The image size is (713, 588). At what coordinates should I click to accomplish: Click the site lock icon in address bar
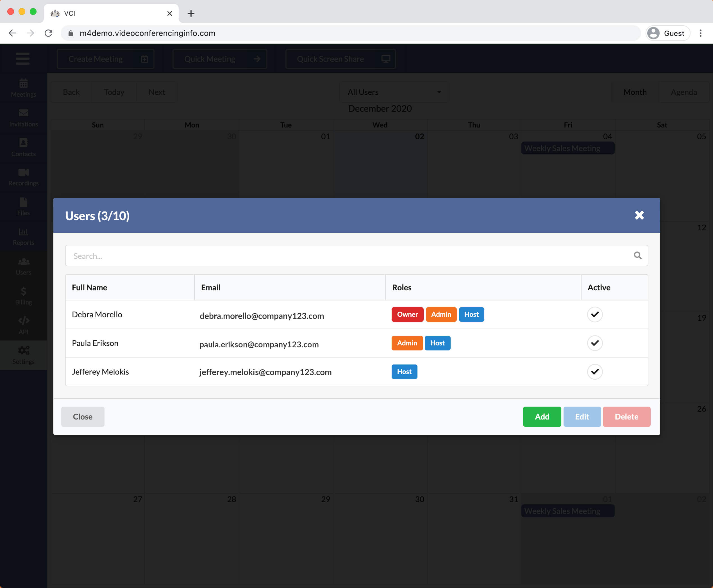click(71, 33)
